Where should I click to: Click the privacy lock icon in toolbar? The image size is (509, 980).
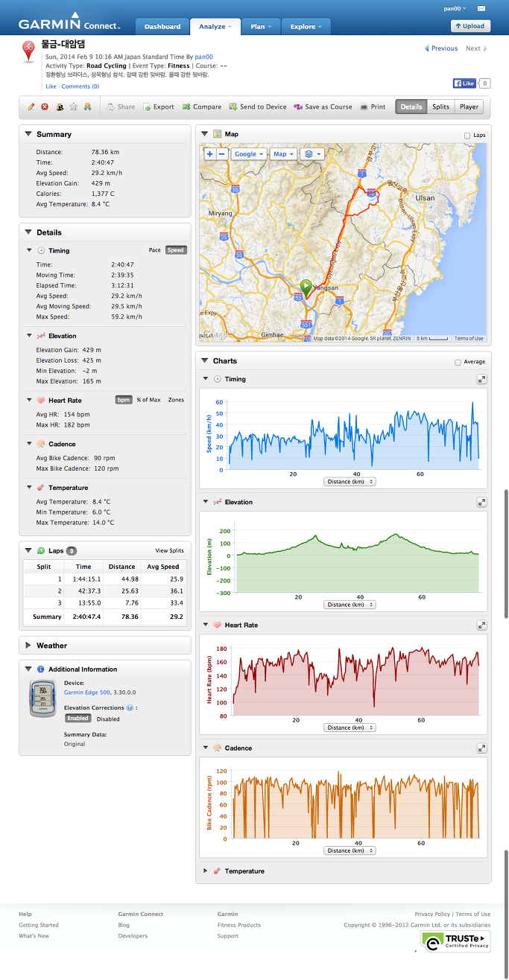59,107
